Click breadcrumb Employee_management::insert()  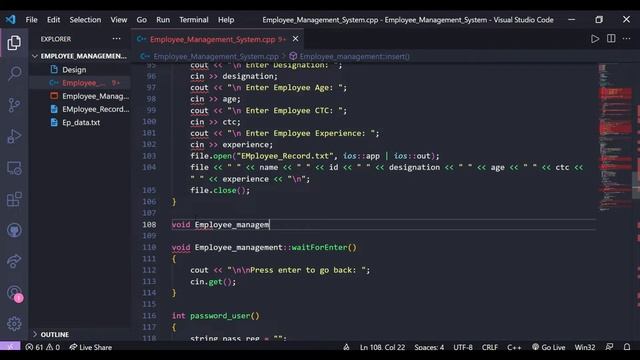[x=354, y=56]
